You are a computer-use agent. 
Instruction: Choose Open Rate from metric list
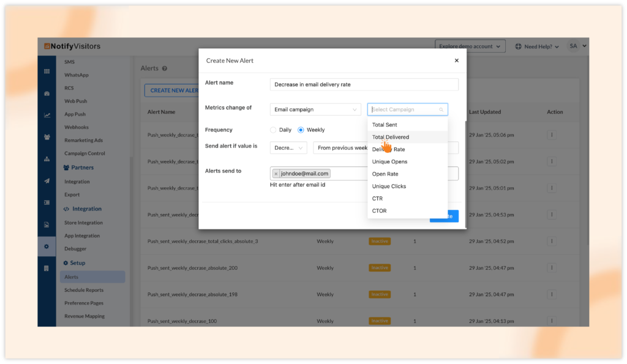point(407,174)
